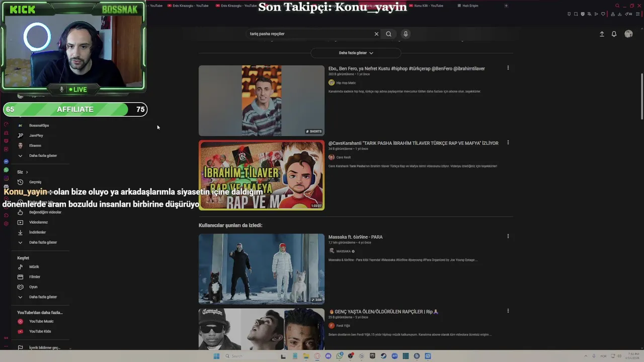
Task: Open the YouTube upload/create icon
Action: 602,34
